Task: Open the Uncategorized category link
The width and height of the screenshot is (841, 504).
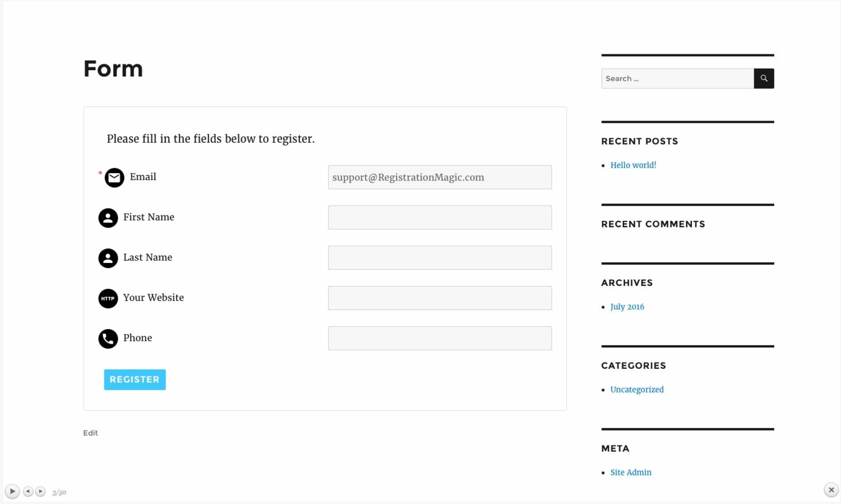Action: tap(636, 390)
